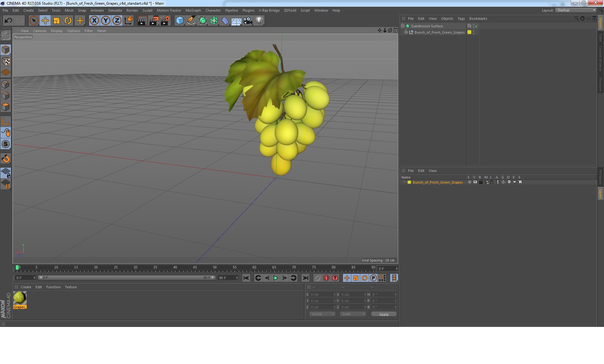This screenshot has width=604, height=364.
Task: Open the Magnet sculpt tool
Action: tap(6, 159)
